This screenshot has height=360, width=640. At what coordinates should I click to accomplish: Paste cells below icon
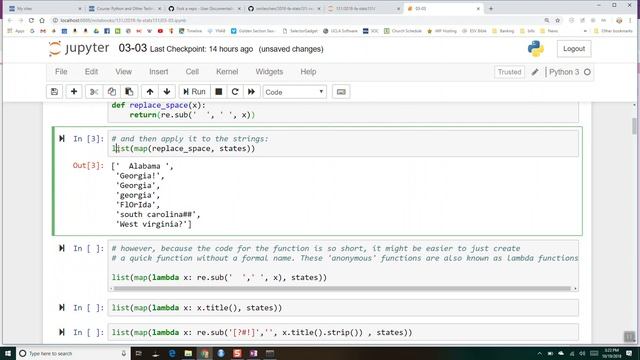(129, 92)
